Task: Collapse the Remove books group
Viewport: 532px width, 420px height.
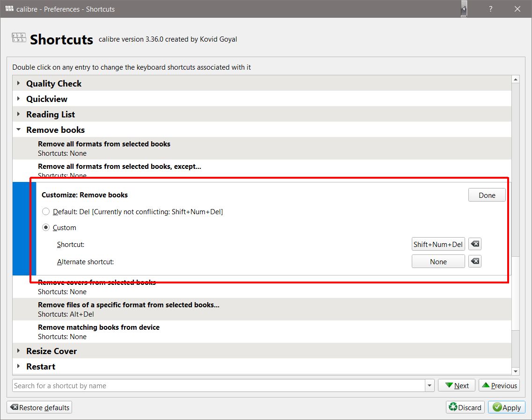Action: (x=19, y=130)
